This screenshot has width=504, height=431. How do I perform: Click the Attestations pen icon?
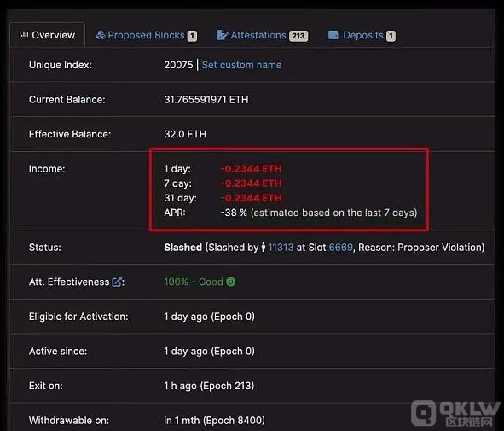click(222, 35)
